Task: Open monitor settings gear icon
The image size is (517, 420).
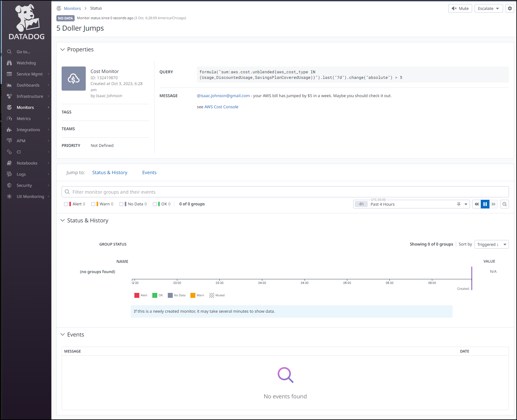Action: click(x=510, y=8)
